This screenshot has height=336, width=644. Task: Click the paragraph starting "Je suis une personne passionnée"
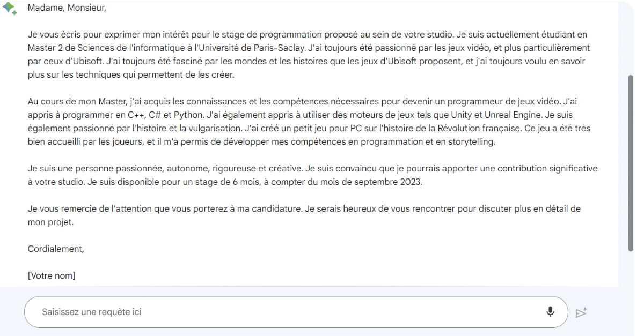click(x=312, y=175)
